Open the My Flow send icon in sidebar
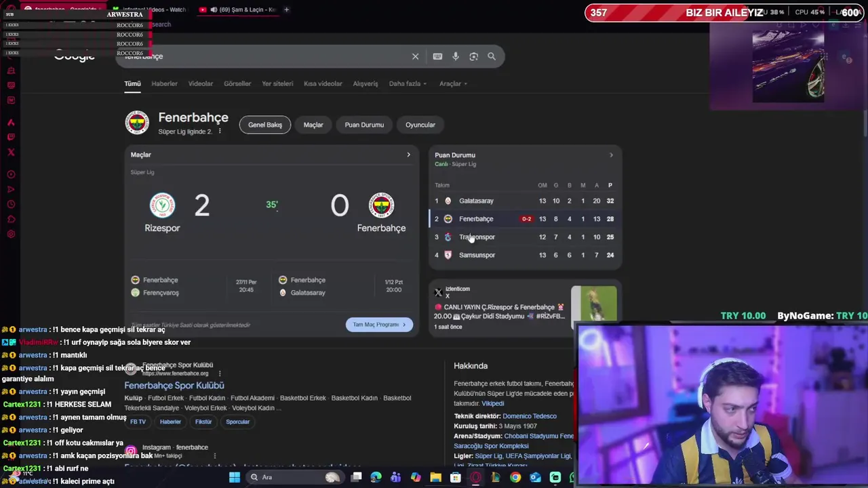This screenshot has width=868, height=488. coord(11,189)
